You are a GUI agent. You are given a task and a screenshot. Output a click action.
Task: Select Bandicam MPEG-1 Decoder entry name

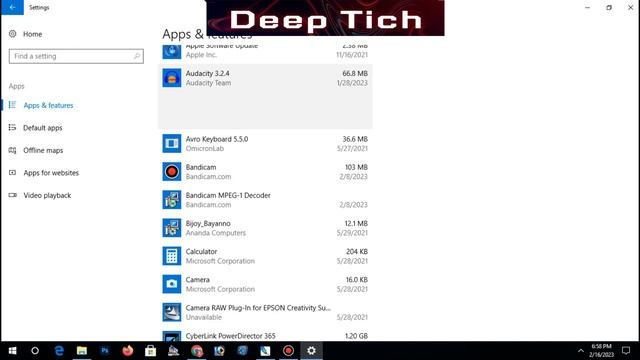click(228, 196)
